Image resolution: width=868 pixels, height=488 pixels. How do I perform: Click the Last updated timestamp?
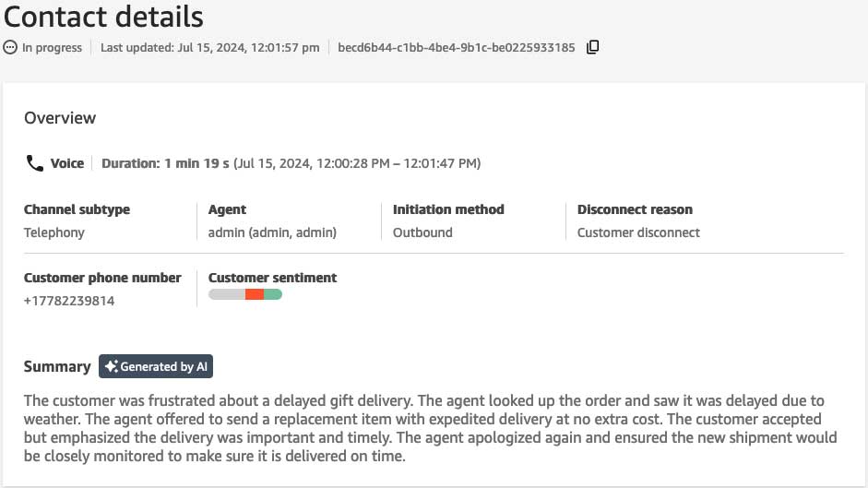pos(210,47)
